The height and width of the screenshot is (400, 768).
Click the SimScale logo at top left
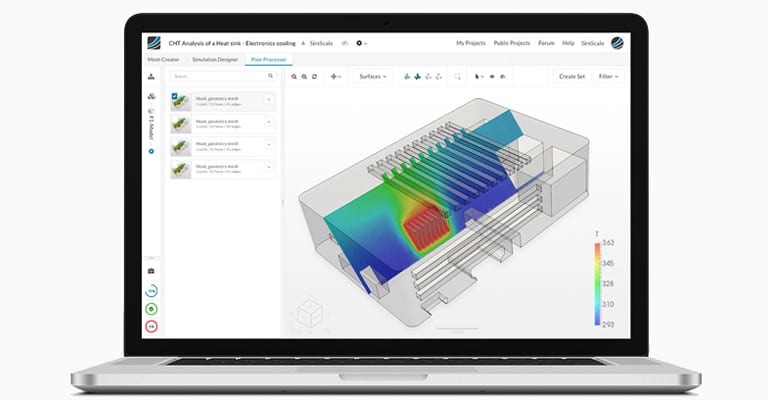[x=154, y=43]
